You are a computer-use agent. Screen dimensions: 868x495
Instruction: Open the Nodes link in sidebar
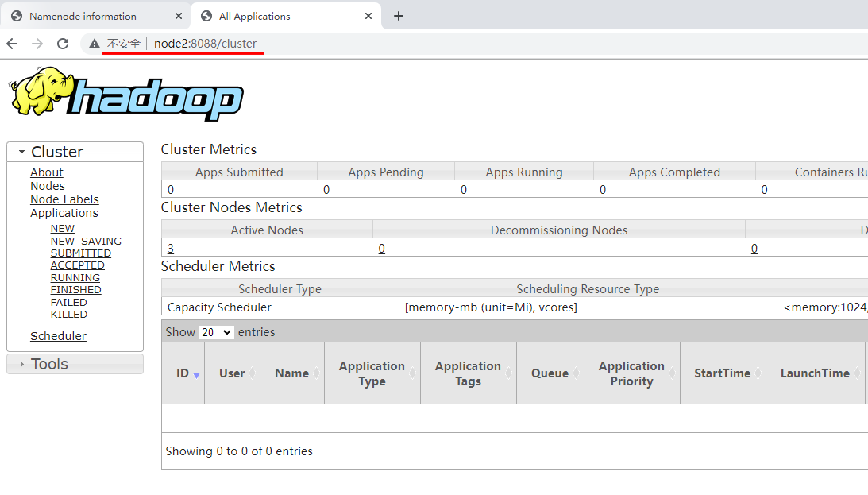(x=48, y=186)
